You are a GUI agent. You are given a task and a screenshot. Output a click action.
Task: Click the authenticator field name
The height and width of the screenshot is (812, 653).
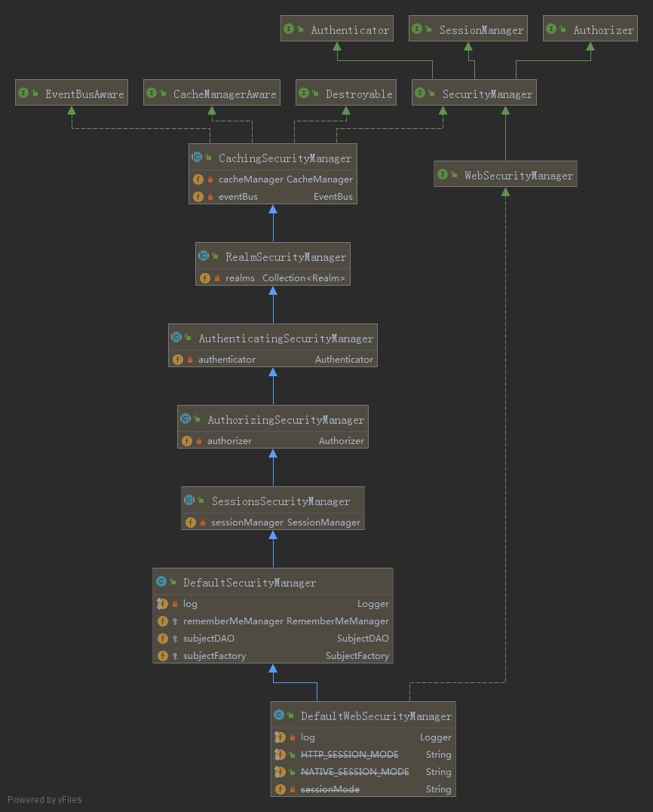(x=227, y=360)
